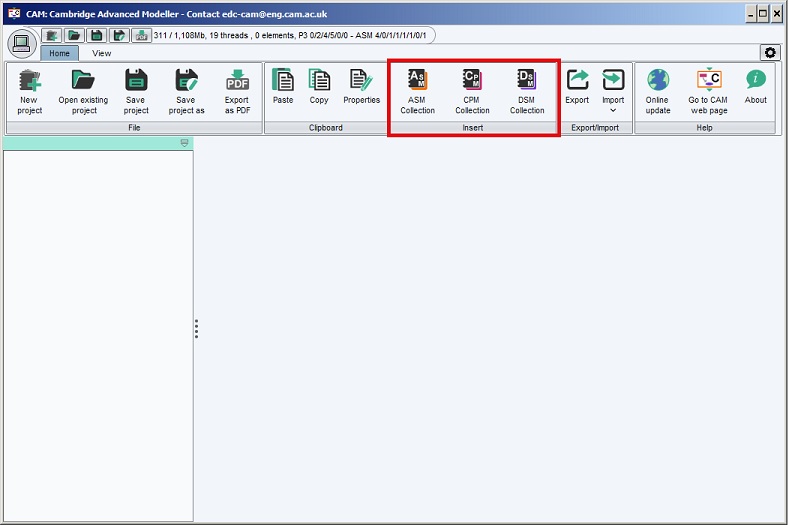
Task: Run Online update
Action: (658, 92)
